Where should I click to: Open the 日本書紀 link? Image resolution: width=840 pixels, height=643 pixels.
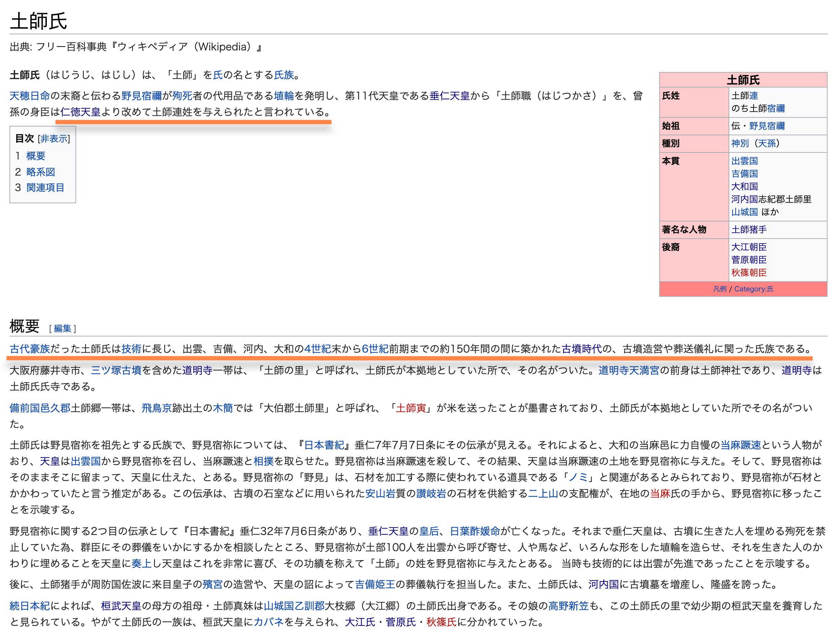[x=324, y=445]
